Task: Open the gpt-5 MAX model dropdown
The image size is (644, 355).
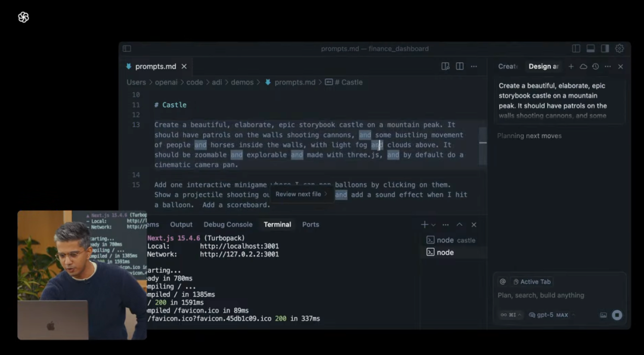Action: (x=549, y=315)
